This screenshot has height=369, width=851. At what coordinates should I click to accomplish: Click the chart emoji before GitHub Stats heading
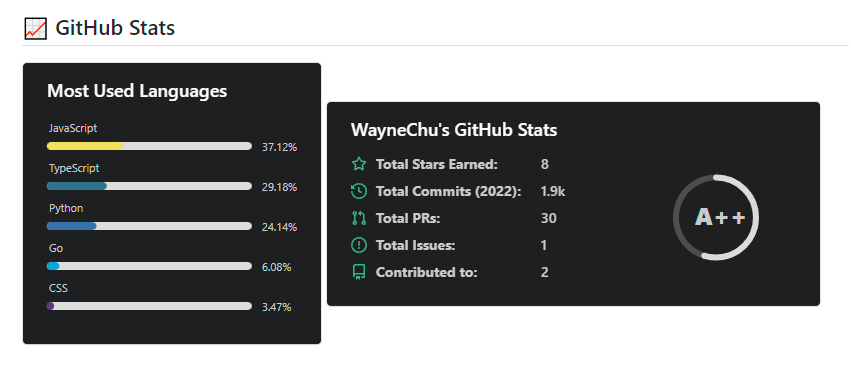36,28
